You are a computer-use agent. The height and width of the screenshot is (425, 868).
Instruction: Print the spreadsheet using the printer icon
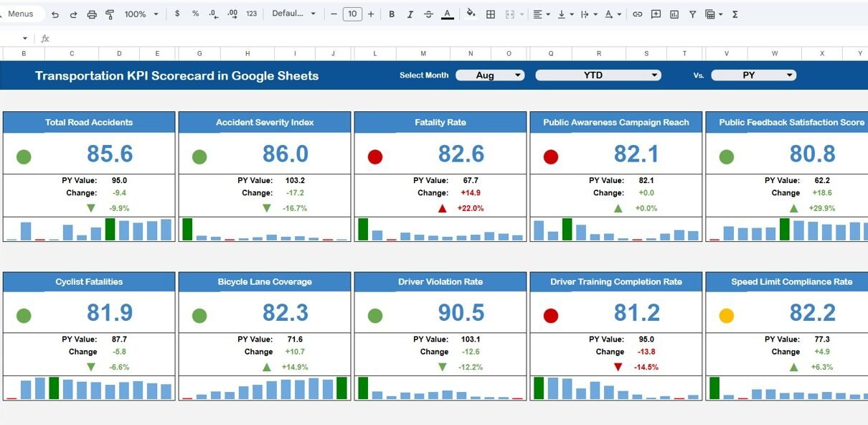pyautogui.click(x=92, y=14)
